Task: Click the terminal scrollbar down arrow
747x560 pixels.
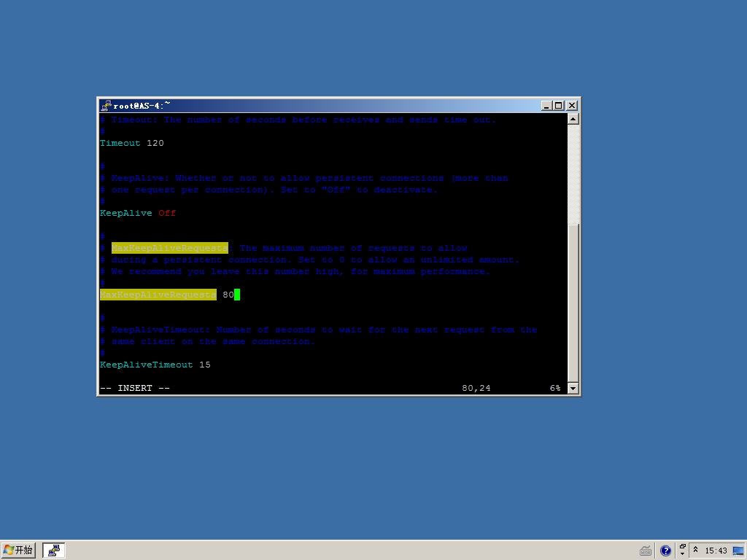Action: click(x=573, y=388)
